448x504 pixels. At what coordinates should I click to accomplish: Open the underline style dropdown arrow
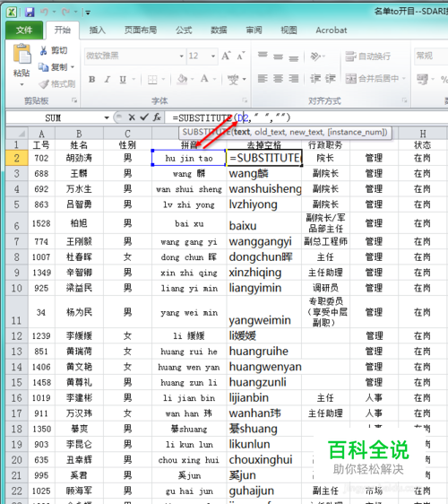[x=134, y=79]
